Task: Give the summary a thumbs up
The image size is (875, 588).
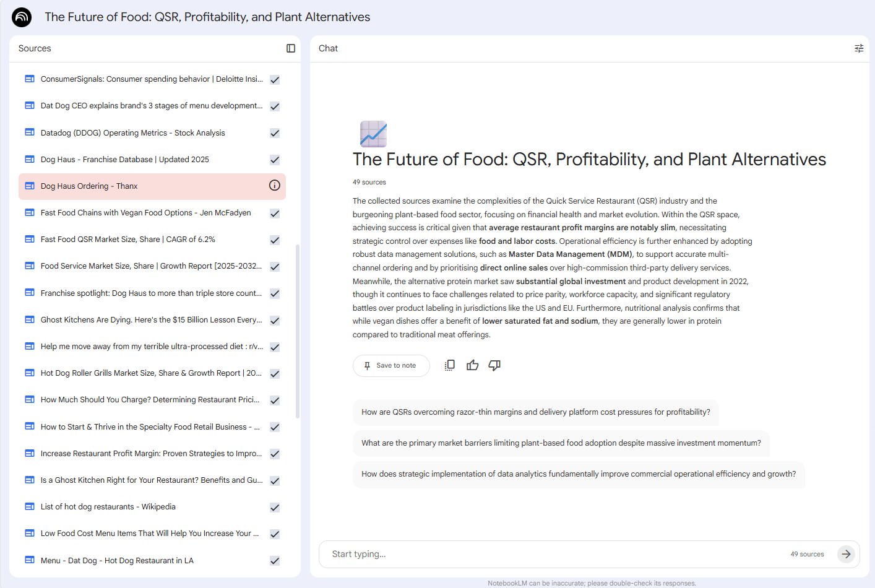Action: click(x=473, y=365)
